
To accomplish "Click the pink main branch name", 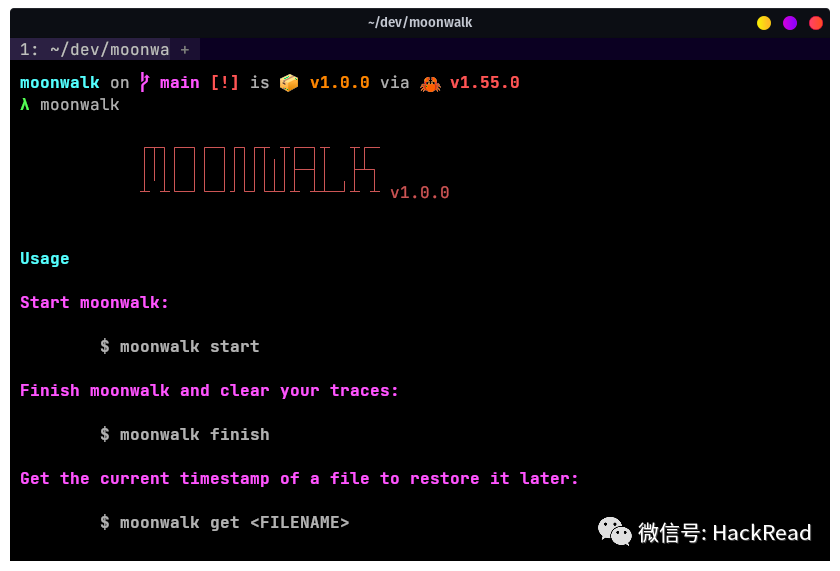I will [x=179, y=82].
